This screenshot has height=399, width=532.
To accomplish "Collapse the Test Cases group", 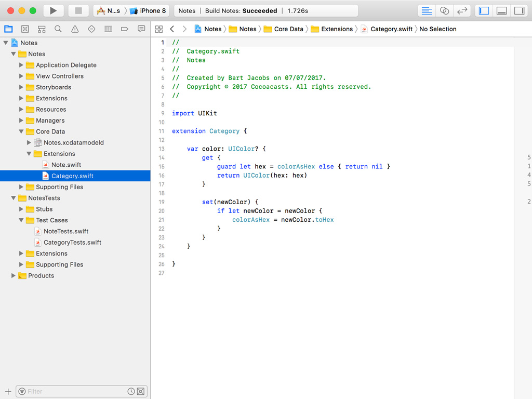I will [x=21, y=220].
